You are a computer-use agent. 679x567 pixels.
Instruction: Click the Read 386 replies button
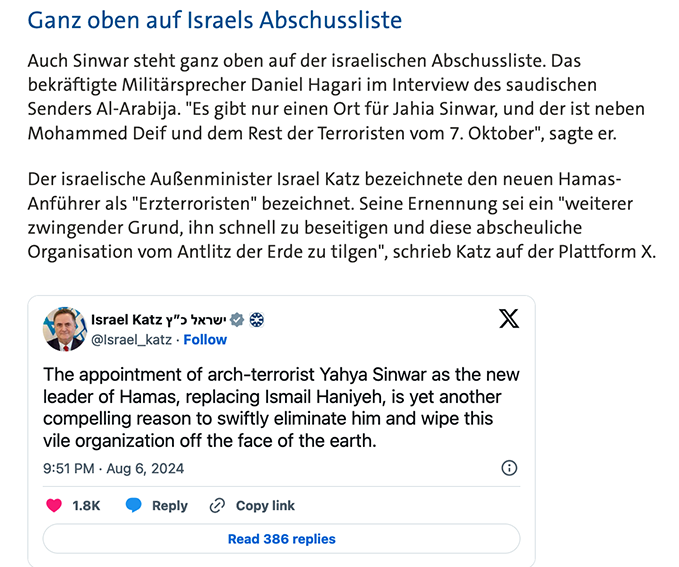coord(281,539)
